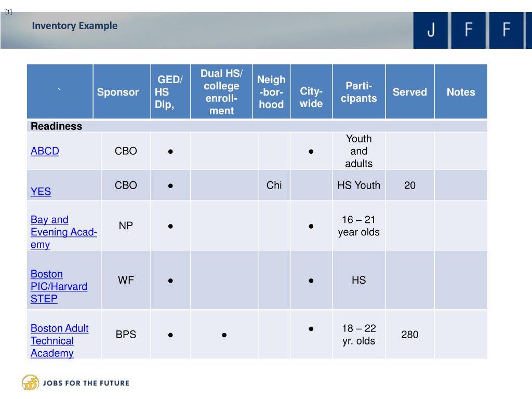
Task: Click the Youth and adults cell
Action: (x=359, y=151)
